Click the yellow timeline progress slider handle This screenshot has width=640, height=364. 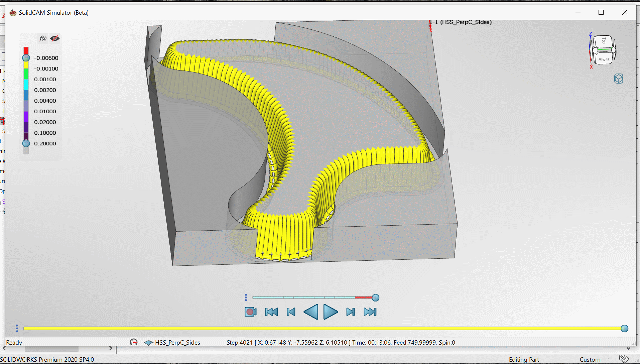point(624,329)
